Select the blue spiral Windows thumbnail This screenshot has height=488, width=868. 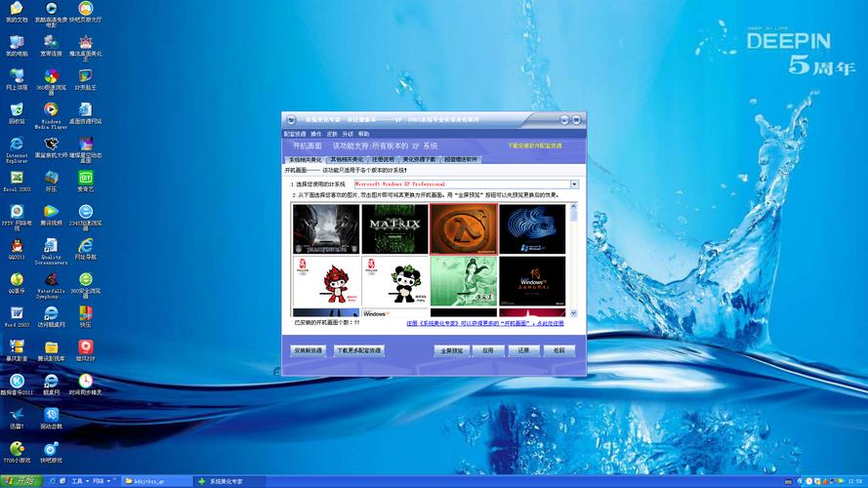point(532,229)
